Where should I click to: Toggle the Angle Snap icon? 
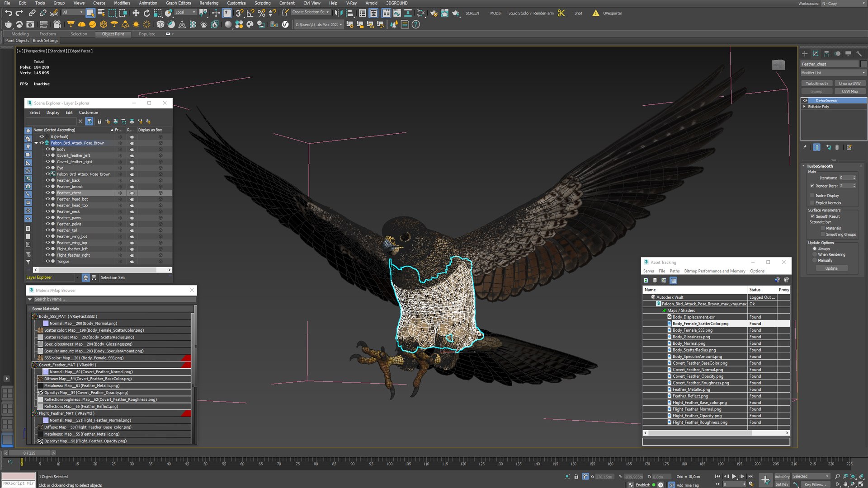tap(250, 13)
